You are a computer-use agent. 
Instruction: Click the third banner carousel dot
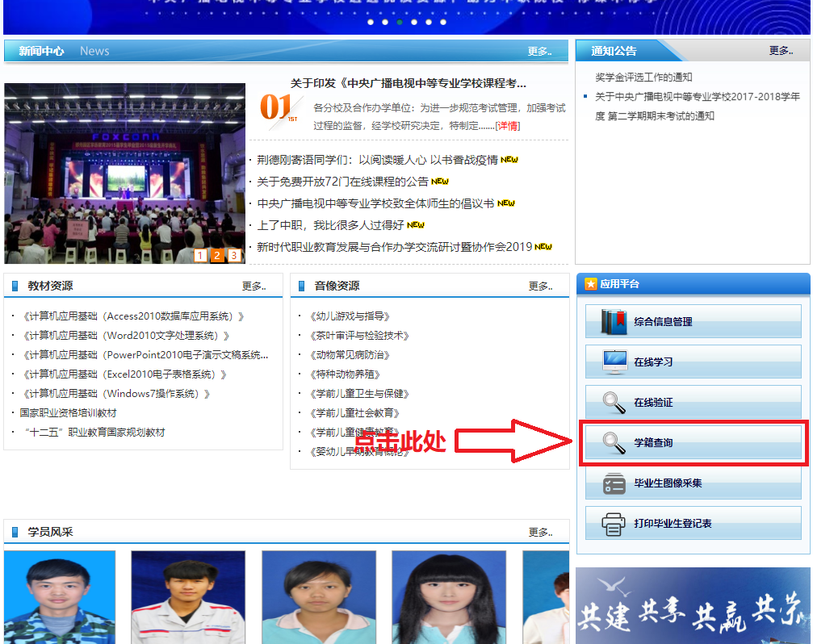400,23
